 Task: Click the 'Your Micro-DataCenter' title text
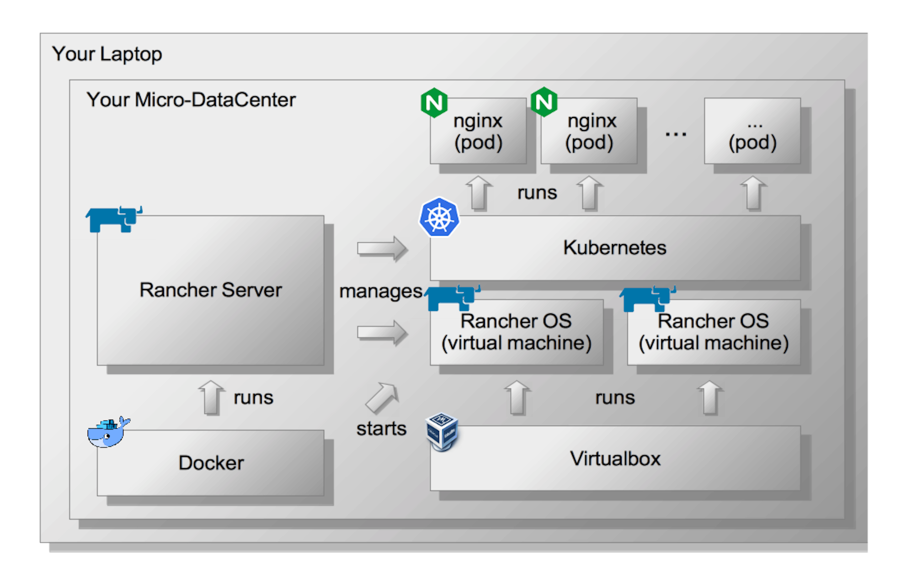coord(191,100)
